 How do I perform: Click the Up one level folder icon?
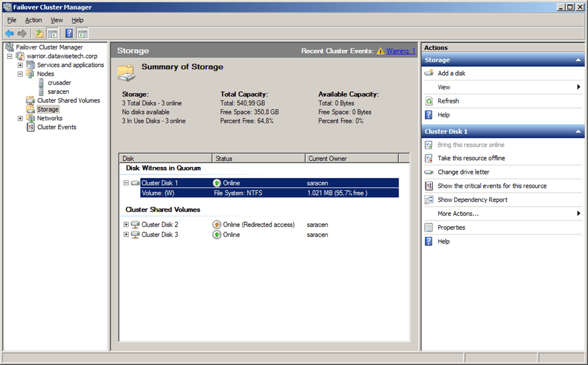click(39, 33)
